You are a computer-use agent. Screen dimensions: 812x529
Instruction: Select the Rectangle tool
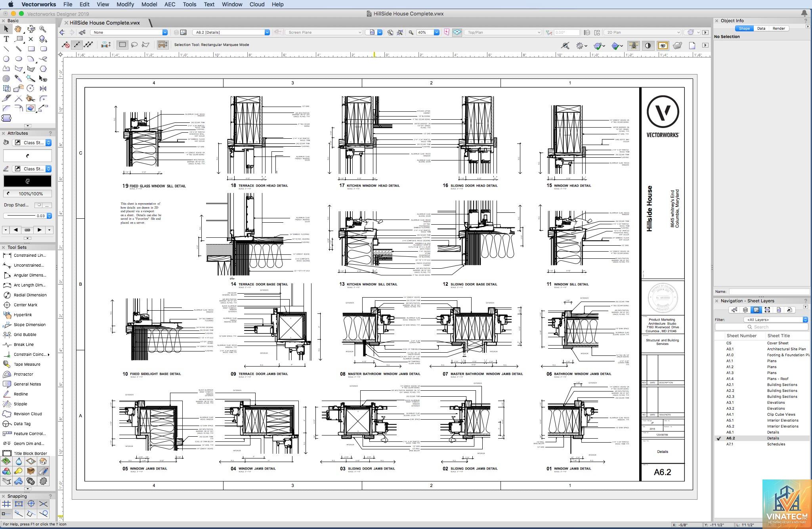coord(31,49)
